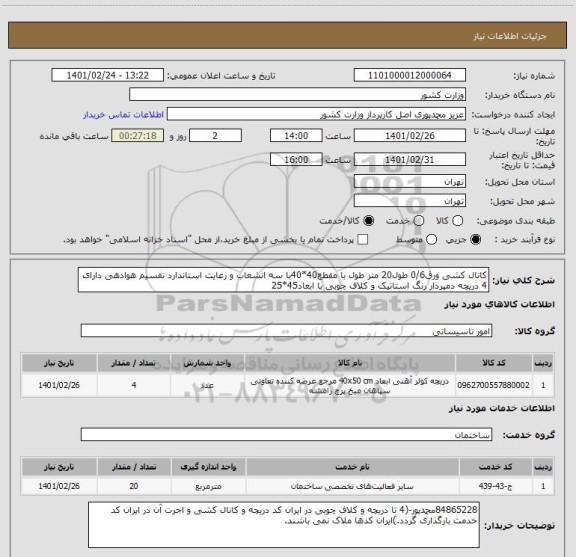Select the خدمت radio button
The width and height of the screenshot is (576, 557).
point(419,220)
